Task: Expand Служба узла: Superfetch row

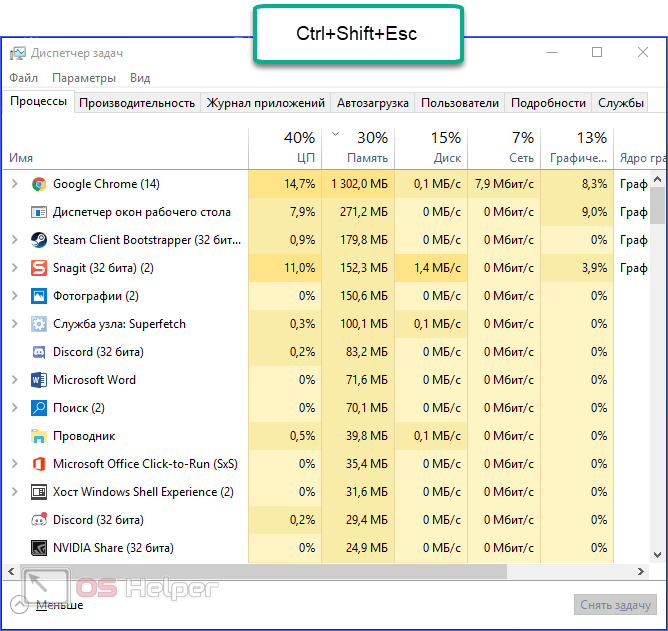Action: pyautogui.click(x=14, y=324)
